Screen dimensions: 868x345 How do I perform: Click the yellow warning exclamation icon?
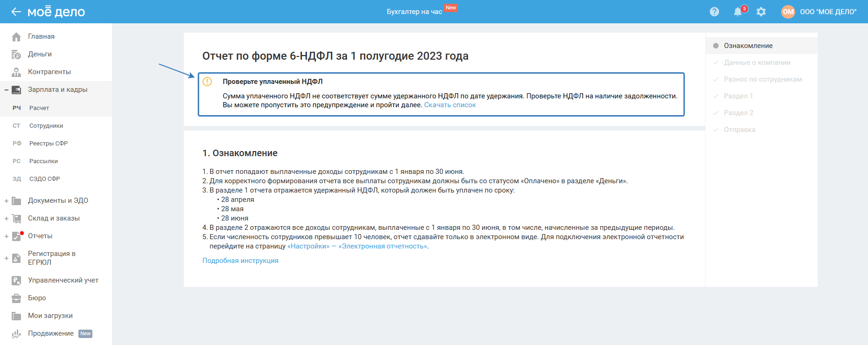(x=207, y=82)
